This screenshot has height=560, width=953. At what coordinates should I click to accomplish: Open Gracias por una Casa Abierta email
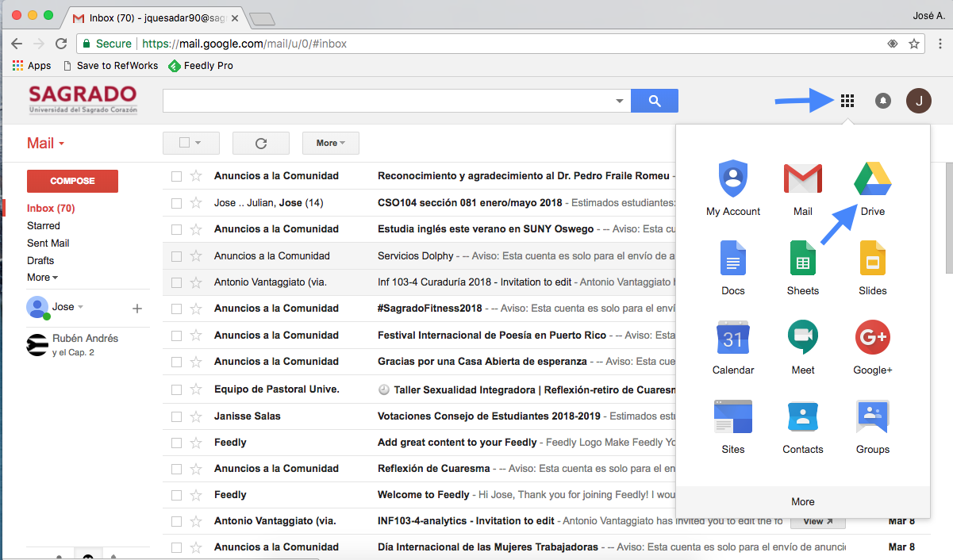coord(482,362)
